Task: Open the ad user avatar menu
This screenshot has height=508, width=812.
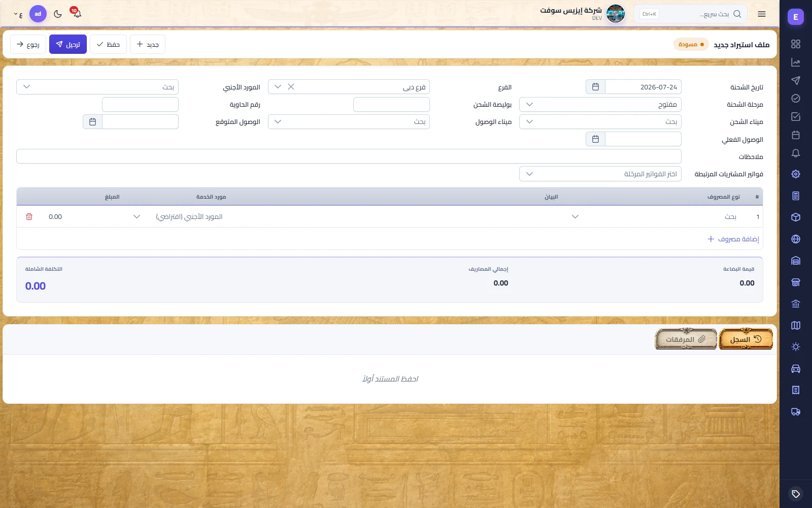Action: click(38, 14)
